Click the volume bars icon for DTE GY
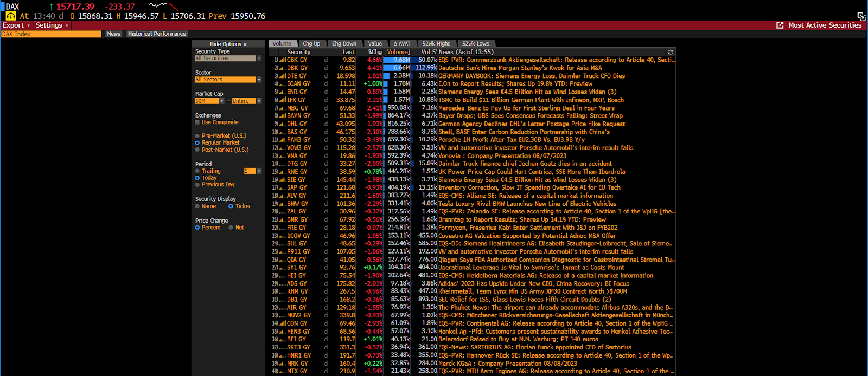Viewport: 868px width, 376px height. (283, 76)
